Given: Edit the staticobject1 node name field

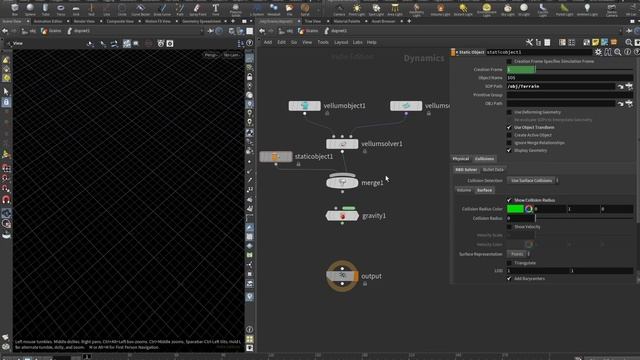Looking at the screenshot, I should click(539, 52).
